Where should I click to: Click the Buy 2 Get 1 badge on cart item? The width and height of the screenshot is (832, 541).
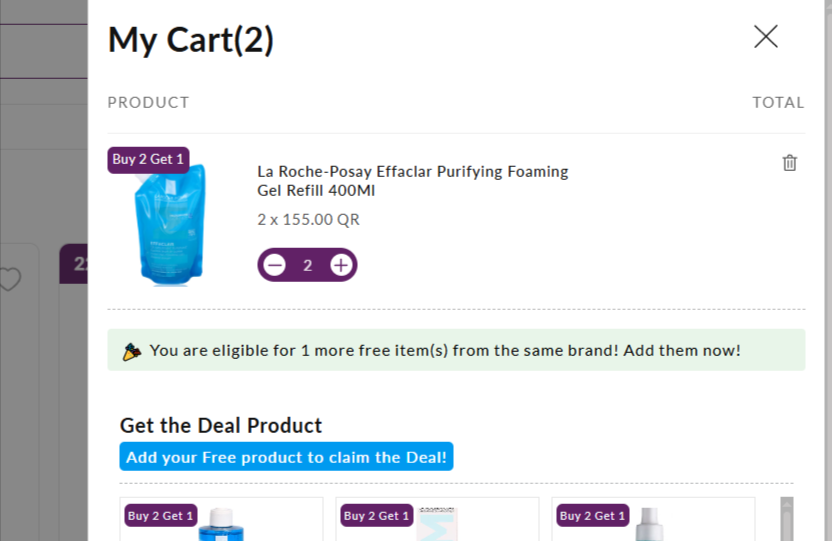click(x=148, y=159)
